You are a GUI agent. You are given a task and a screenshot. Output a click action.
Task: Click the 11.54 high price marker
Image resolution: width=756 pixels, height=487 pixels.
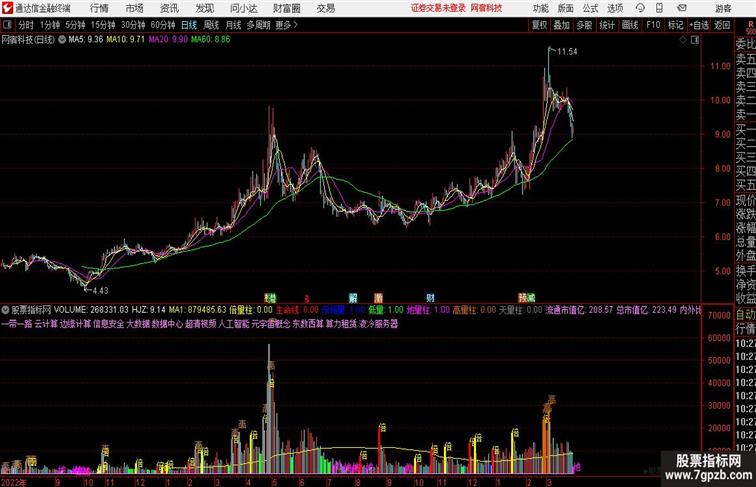[567, 52]
